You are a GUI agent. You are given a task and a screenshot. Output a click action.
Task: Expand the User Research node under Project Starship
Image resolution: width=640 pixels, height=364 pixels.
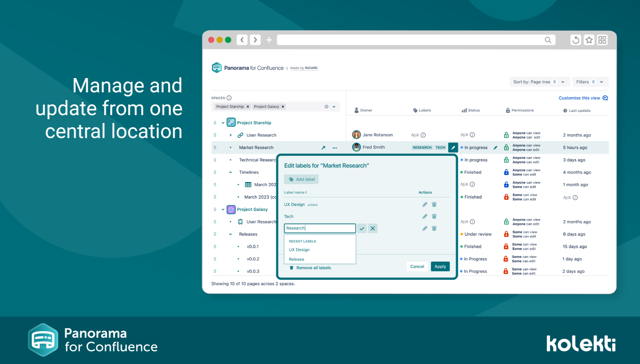point(230,135)
